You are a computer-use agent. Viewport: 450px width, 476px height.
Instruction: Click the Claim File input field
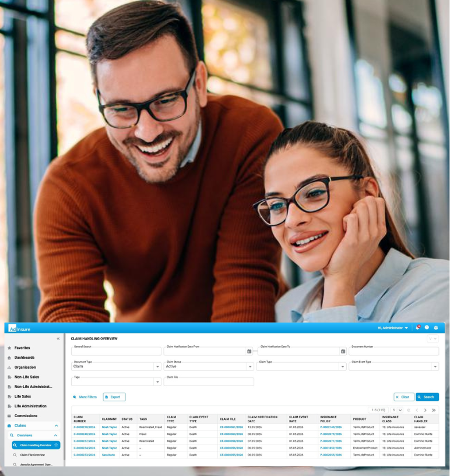(x=209, y=382)
